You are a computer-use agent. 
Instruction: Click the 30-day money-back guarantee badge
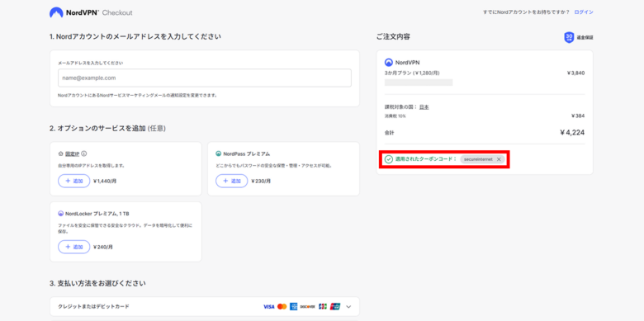tap(569, 37)
